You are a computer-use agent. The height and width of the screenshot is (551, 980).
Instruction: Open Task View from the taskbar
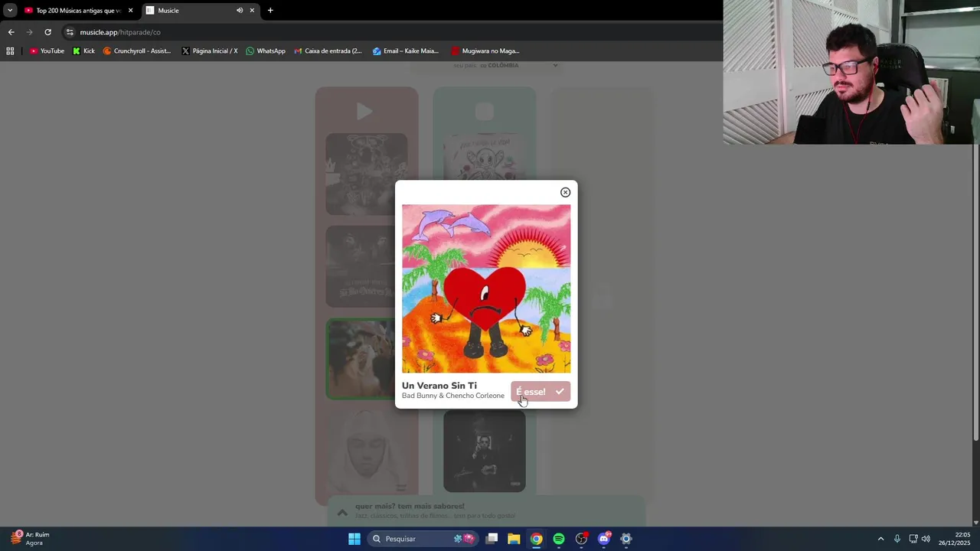pos(492,539)
